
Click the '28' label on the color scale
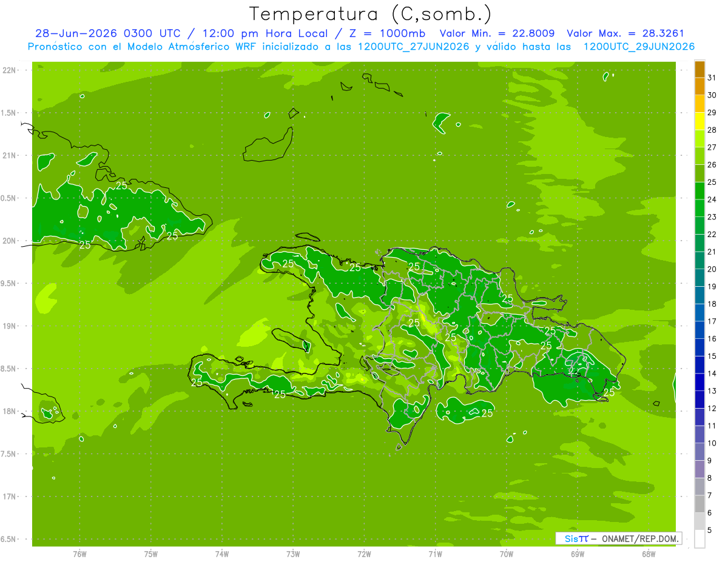point(712,130)
